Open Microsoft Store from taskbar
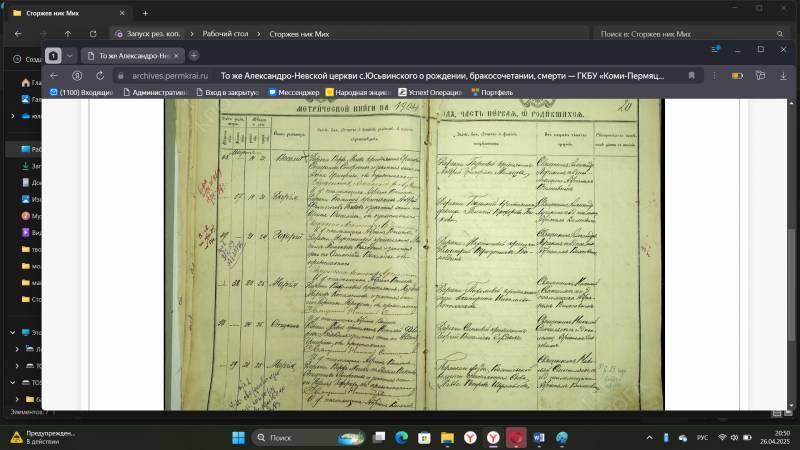The width and height of the screenshot is (800, 450). click(x=424, y=438)
